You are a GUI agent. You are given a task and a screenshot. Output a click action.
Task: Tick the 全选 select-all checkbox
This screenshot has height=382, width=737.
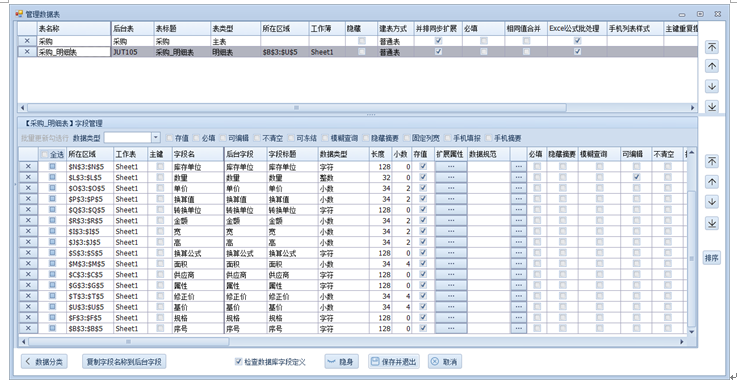point(45,154)
